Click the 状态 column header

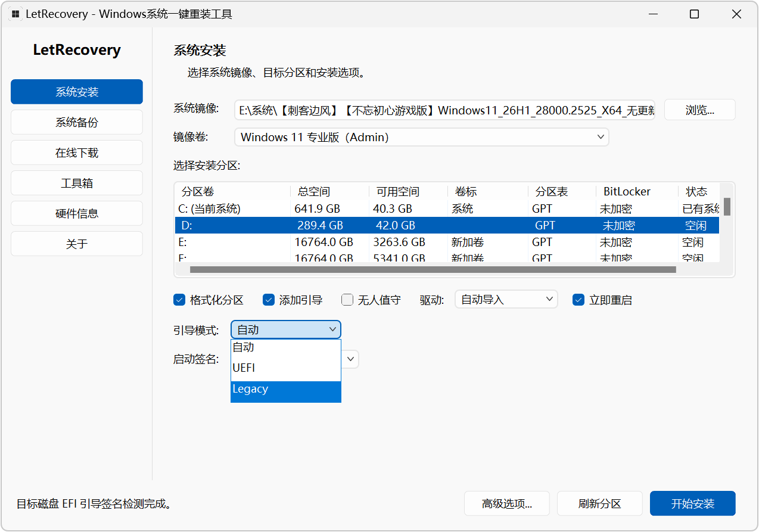(699, 191)
